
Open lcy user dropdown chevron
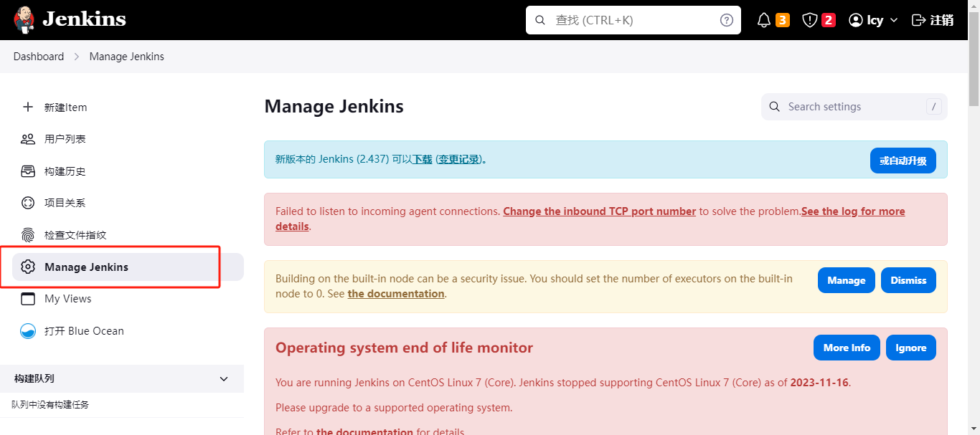click(893, 20)
